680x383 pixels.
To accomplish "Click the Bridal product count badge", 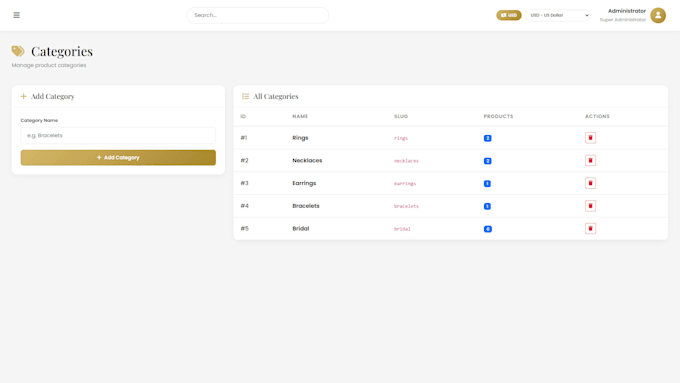I will point(487,229).
